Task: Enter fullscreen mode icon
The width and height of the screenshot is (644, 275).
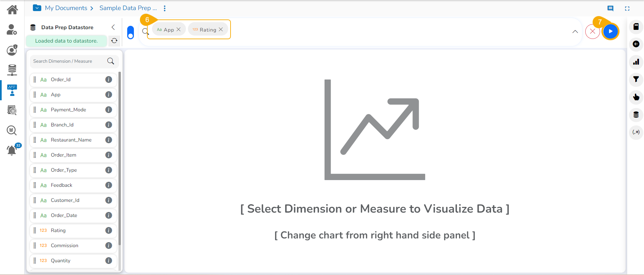Action: 627,9
